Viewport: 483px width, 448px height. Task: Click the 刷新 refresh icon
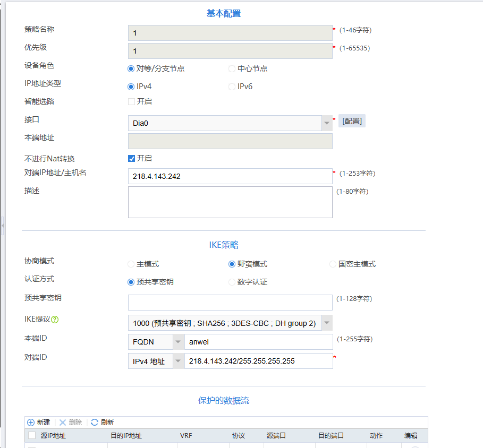click(95, 423)
